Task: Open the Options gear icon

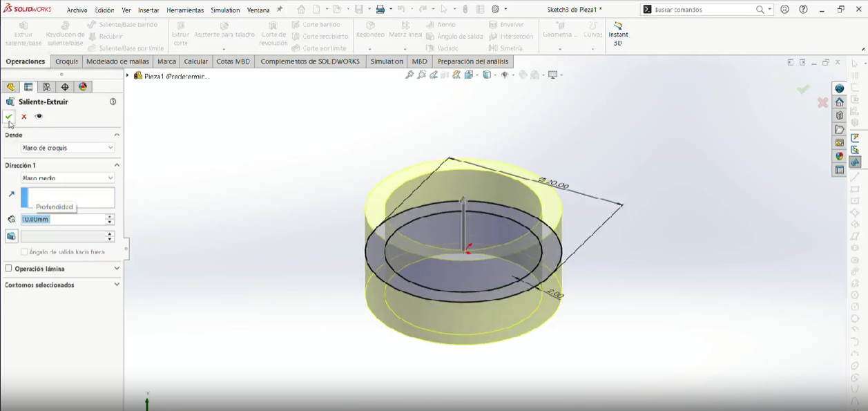Action: pyautogui.click(x=496, y=10)
